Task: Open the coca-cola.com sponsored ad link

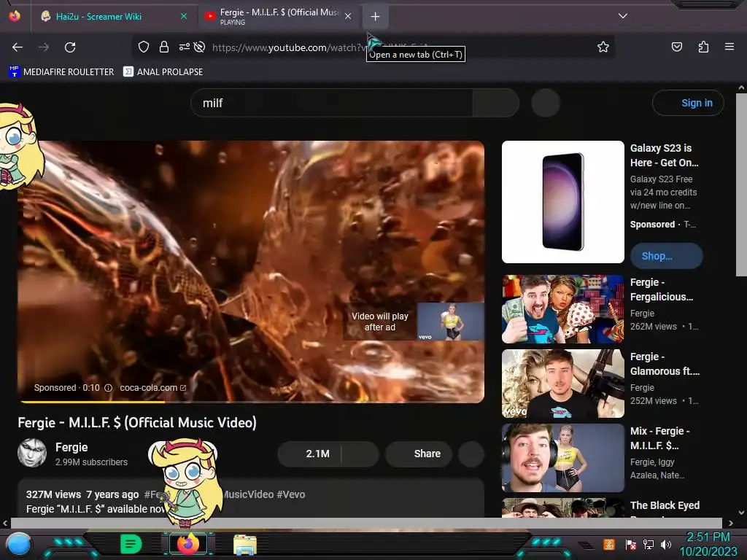Action: pos(152,388)
